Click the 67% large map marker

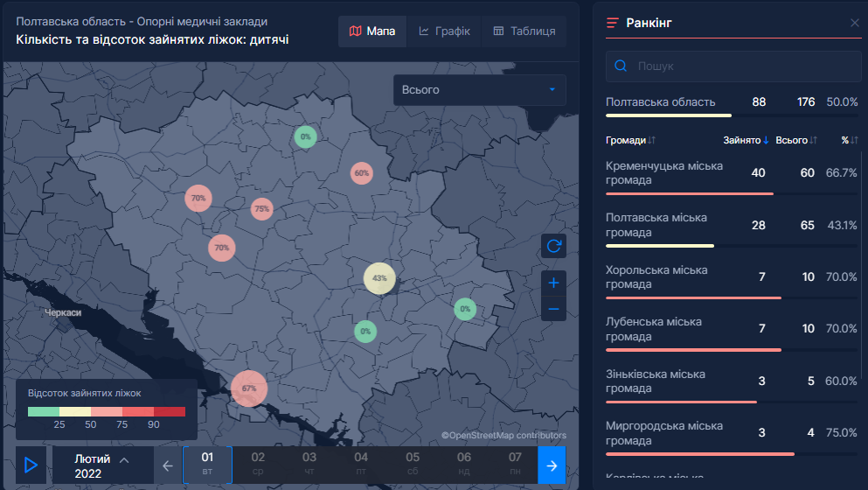pos(249,388)
